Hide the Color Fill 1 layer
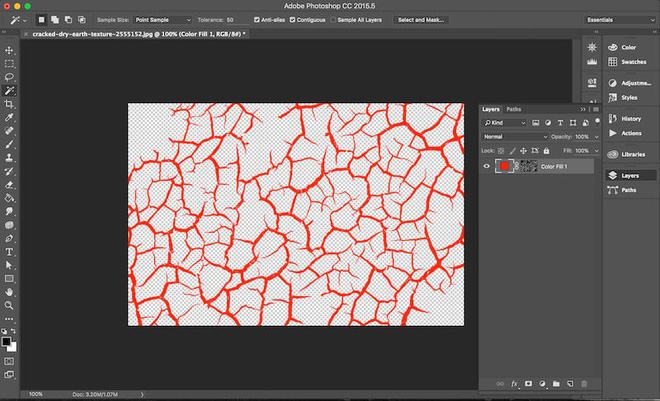The width and height of the screenshot is (660, 401). coord(485,167)
